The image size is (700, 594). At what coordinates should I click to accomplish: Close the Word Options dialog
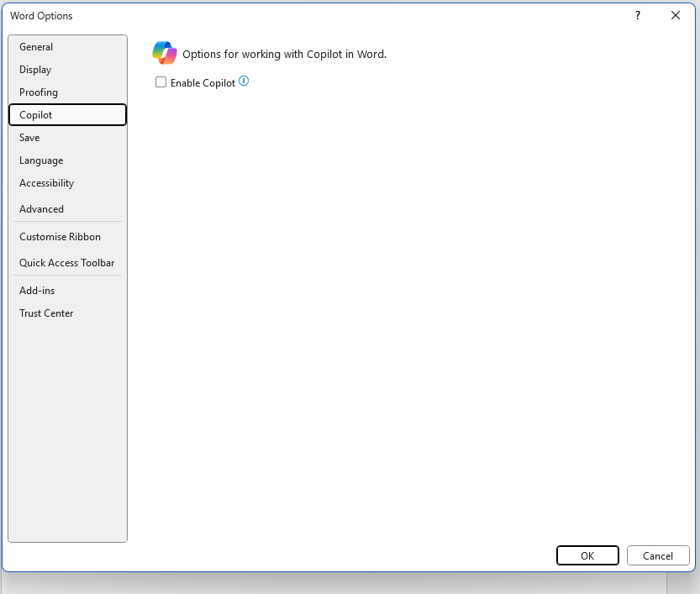point(676,16)
